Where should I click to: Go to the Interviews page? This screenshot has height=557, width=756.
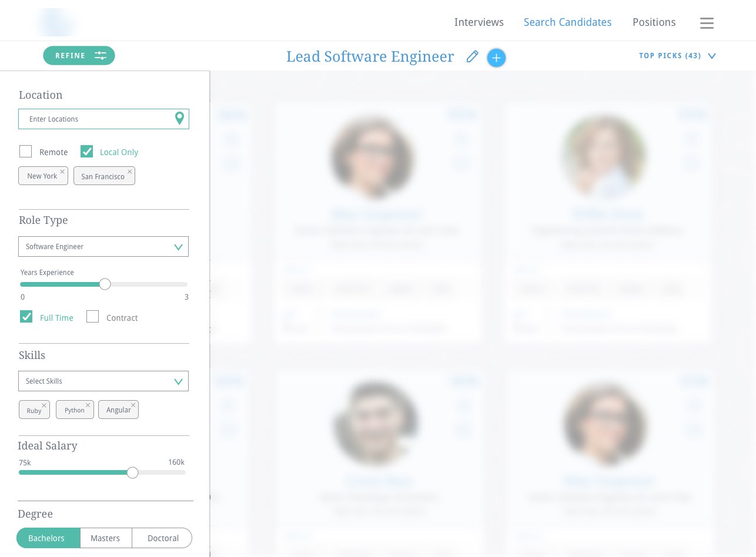click(479, 22)
